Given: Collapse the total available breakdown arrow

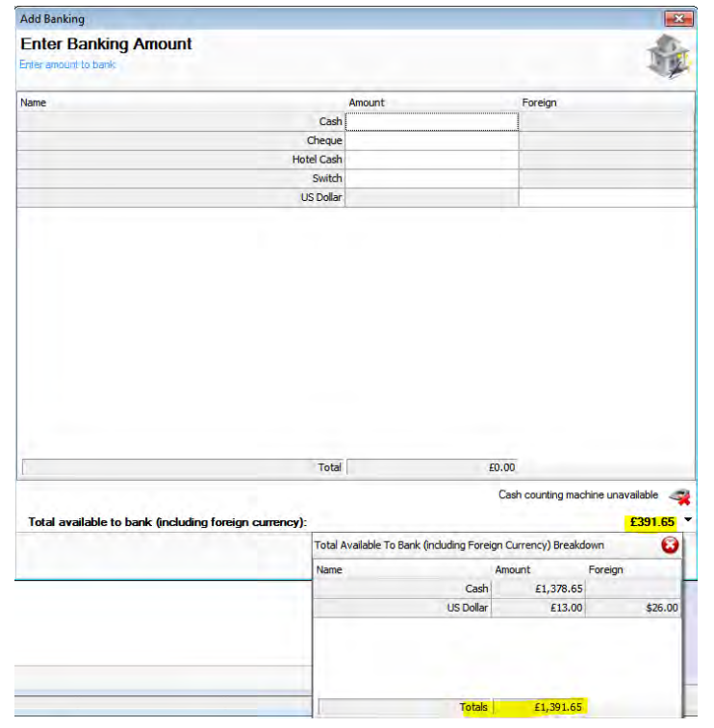Looking at the screenshot, I should (x=688, y=520).
